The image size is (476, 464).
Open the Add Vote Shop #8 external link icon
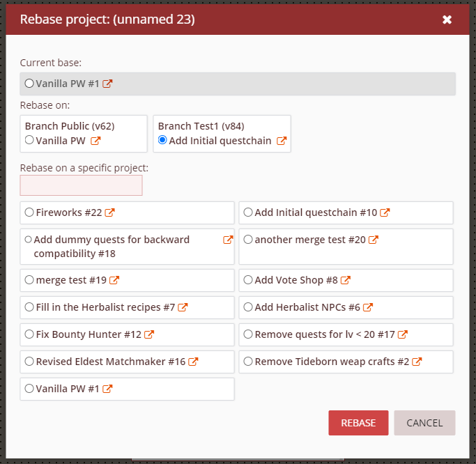346,280
